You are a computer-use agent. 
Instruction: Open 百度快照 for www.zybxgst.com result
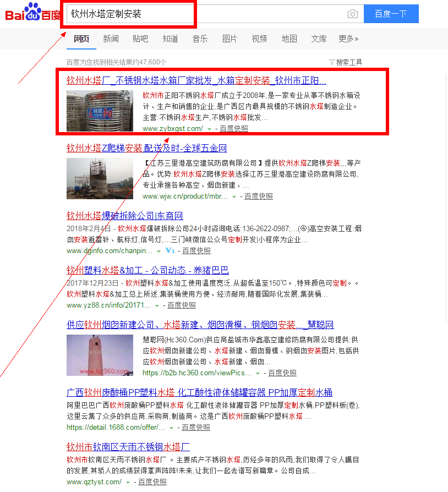click(234, 129)
